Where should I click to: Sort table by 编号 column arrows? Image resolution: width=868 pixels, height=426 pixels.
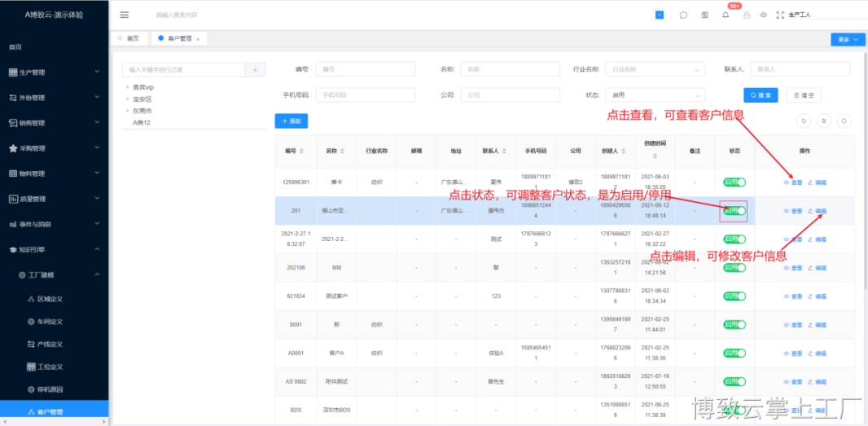302,152
